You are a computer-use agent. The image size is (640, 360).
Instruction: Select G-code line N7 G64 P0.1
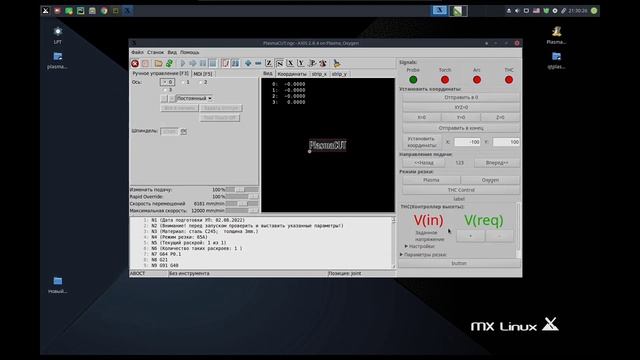click(x=166, y=254)
